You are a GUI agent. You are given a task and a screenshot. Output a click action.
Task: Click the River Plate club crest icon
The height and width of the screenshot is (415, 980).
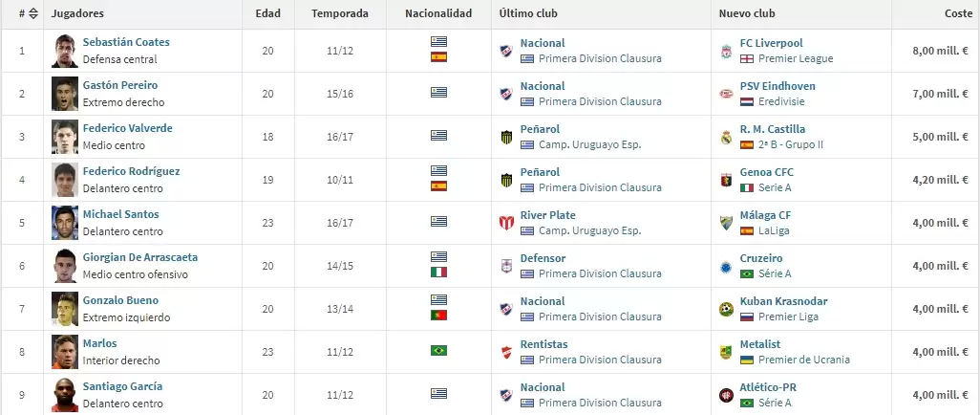pyautogui.click(x=506, y=223)
